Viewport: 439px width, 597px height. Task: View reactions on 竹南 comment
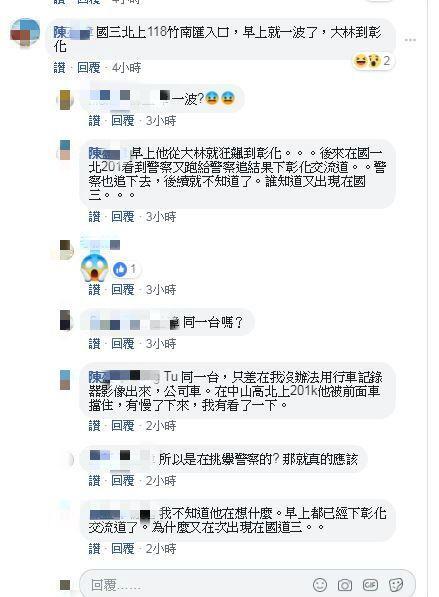coord(372,61)
